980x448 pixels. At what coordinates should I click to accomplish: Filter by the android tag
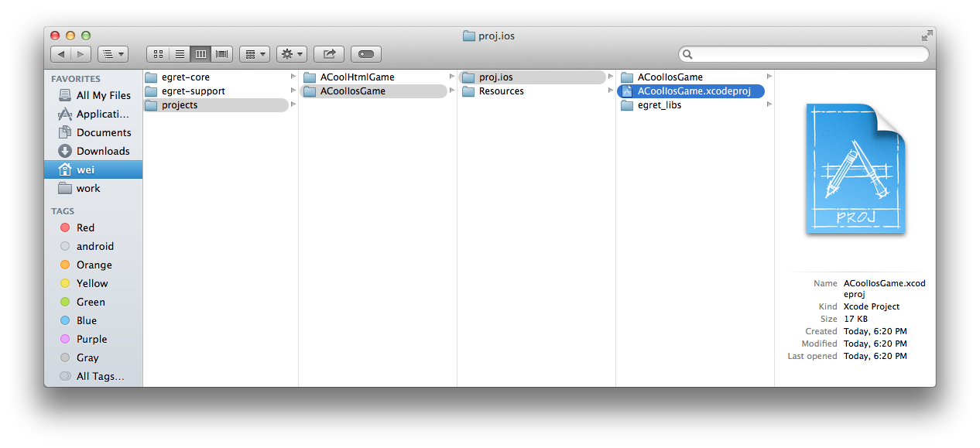[94, 246]
